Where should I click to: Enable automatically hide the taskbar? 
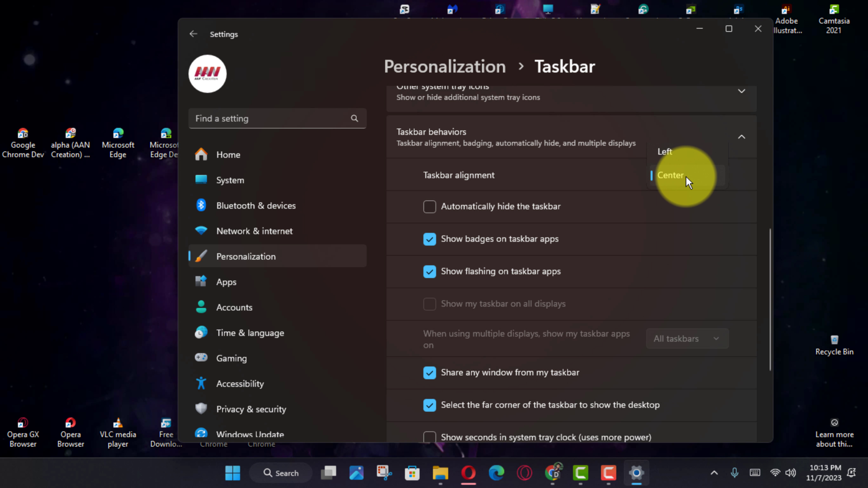(429, 206)
